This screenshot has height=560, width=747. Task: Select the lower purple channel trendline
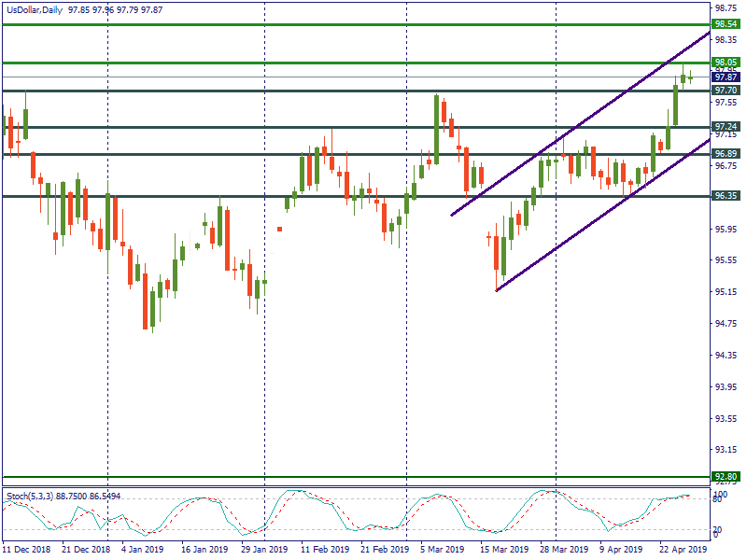[598, 215]
